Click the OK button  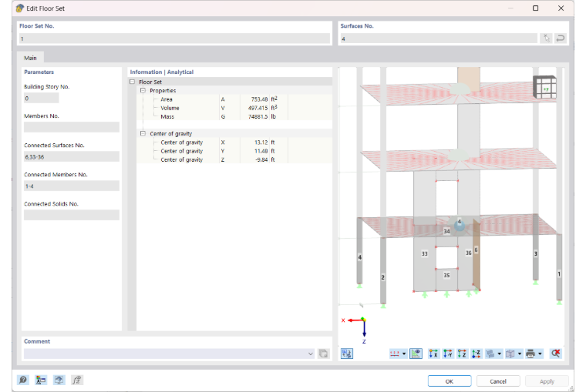pos(450,381)
